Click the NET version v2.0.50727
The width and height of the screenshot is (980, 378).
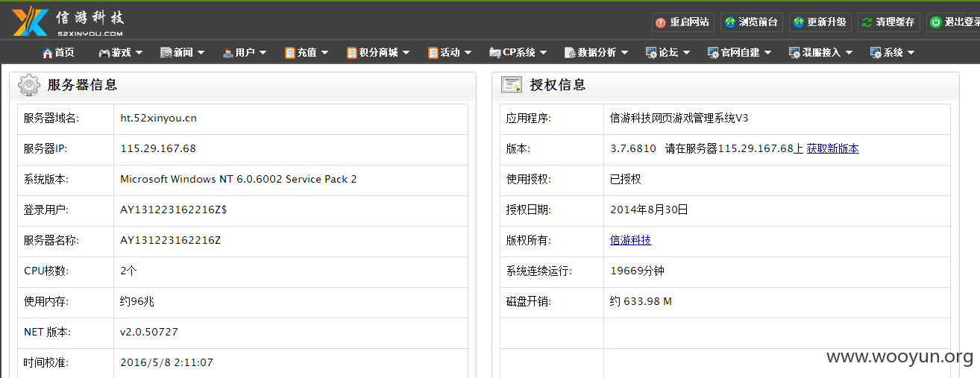click(x=149, y=332)
